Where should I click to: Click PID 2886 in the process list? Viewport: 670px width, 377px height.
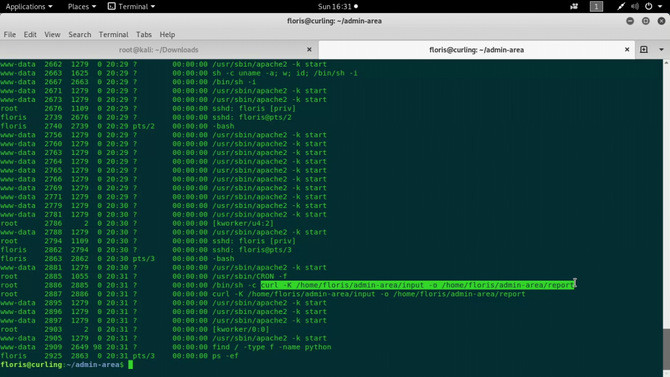coord(53,285)
